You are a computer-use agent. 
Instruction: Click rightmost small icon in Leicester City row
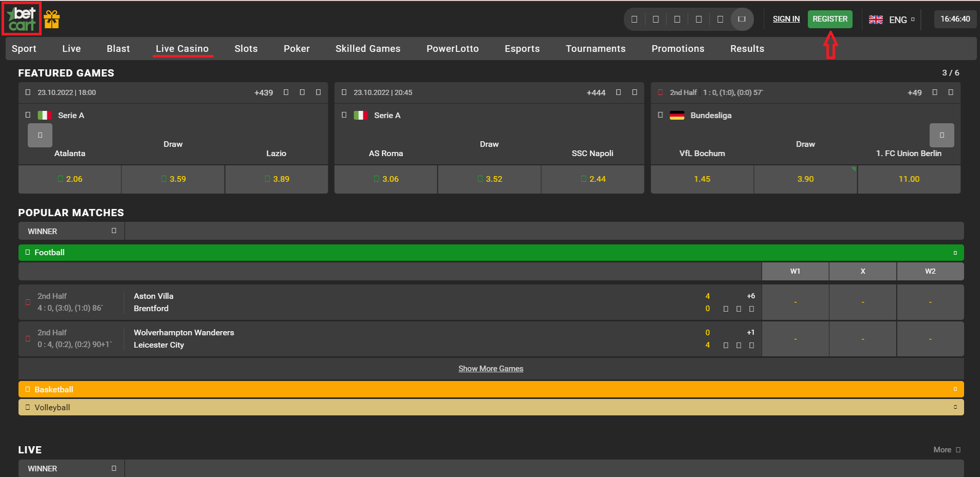tap(751, 345)
